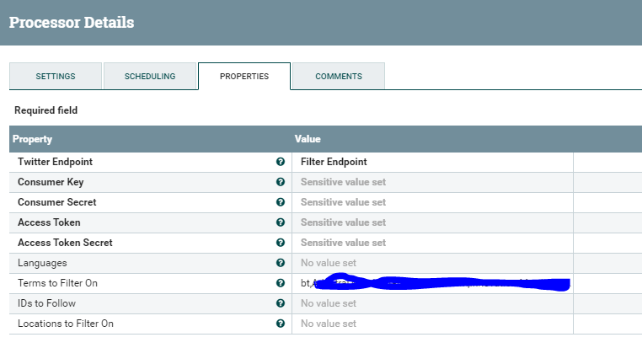
Task: Select the Twitter Endpoint property name
Action: 55,162
